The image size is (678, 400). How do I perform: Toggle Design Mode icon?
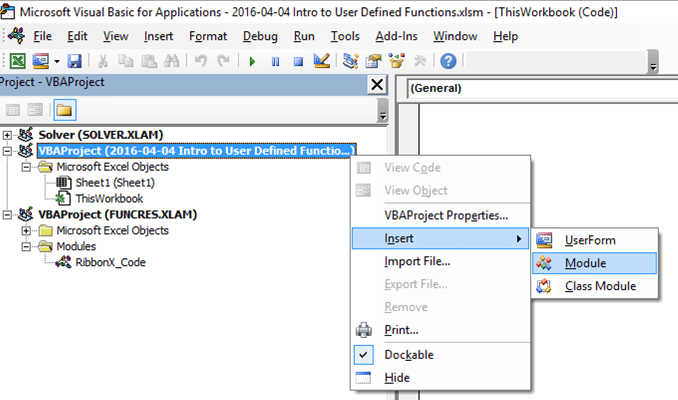coord(322,61)
